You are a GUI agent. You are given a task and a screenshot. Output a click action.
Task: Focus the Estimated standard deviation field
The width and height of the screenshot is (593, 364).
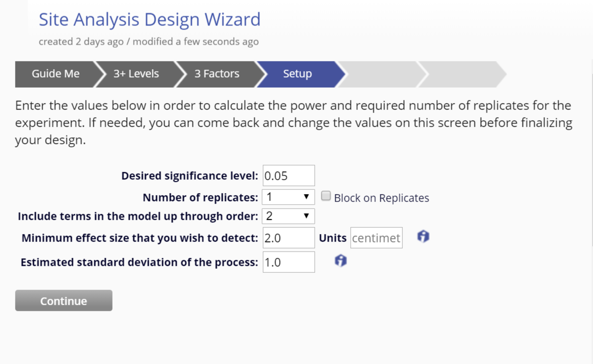(x=289, y=262)
